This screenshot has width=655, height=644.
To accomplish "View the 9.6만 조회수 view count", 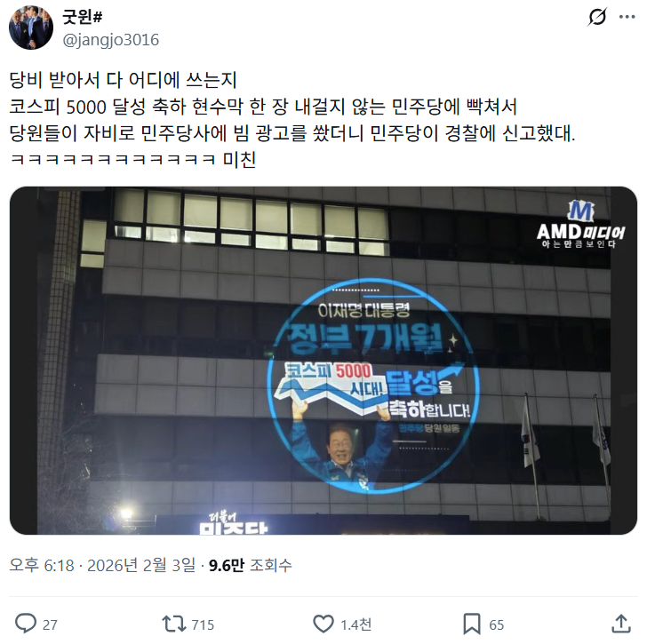I will [251, 566].
